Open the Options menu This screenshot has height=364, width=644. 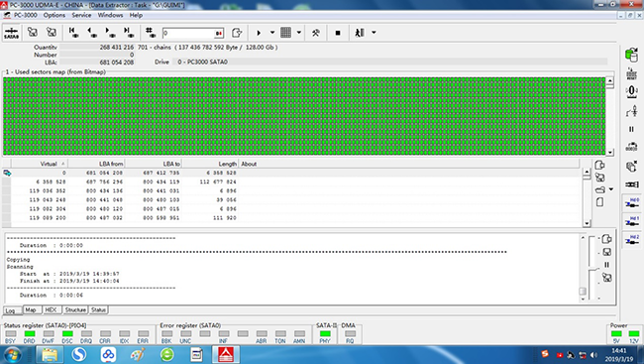(x=54, y=15)
